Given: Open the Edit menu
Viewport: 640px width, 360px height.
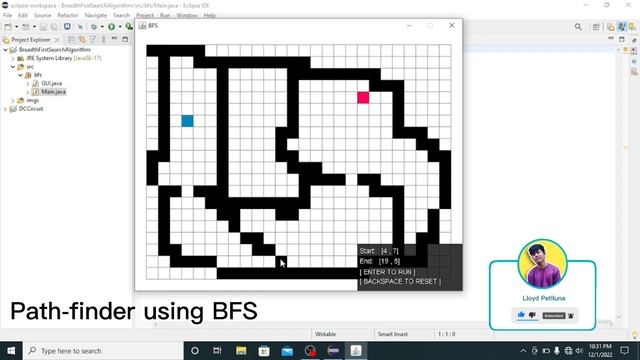Looking at the screenshot, I should point(22,16).
